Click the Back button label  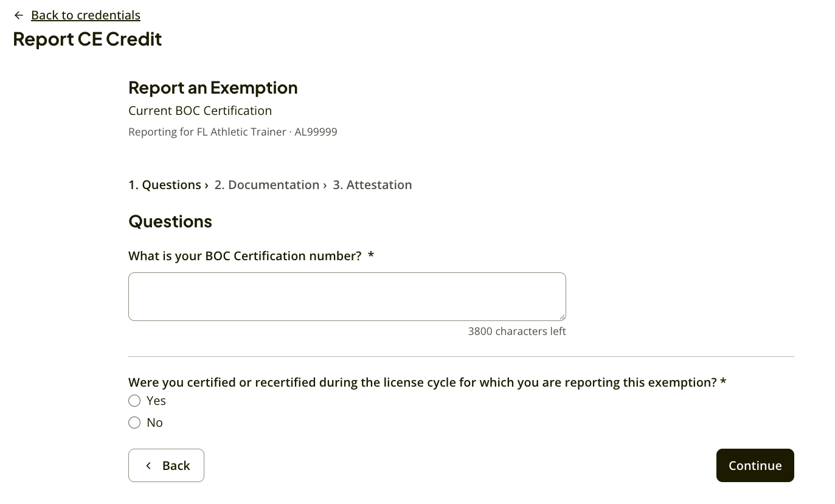click(x=176, y=466)
